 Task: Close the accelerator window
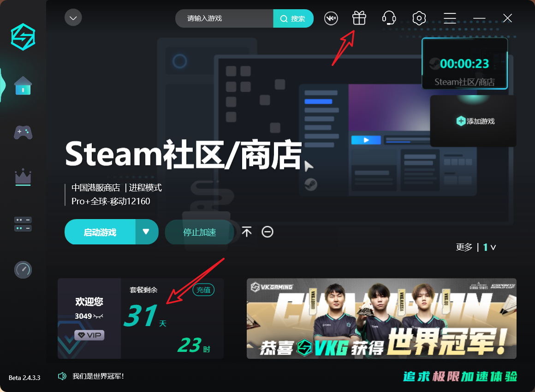tap(507, 18)
